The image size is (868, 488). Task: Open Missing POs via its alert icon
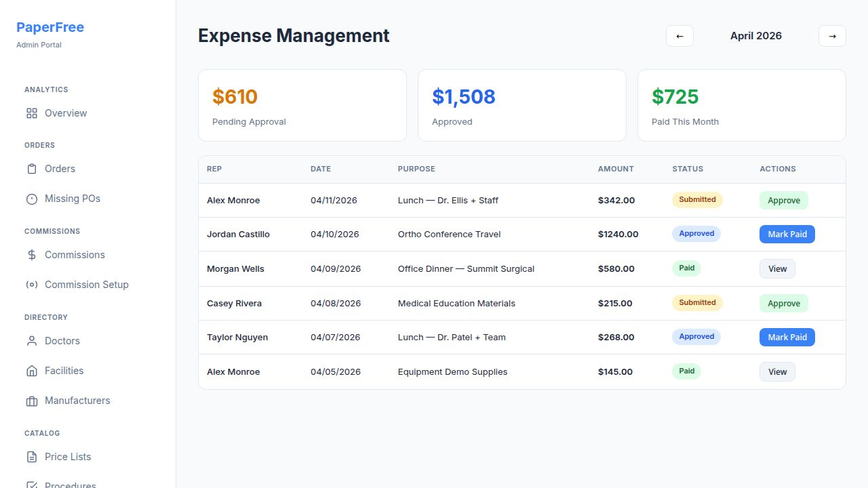coord(32,198)
